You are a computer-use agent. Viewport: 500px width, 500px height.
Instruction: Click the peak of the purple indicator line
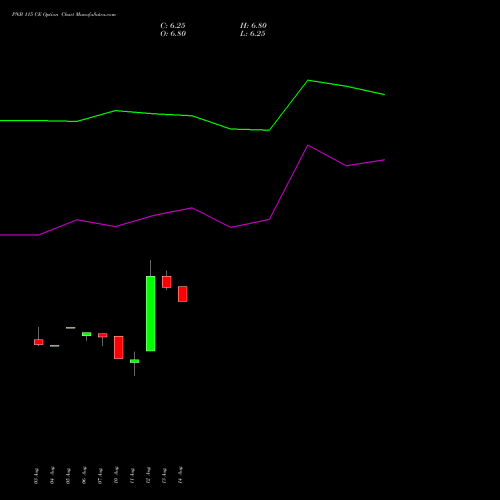pyautogui.click(x=308, y=145)
